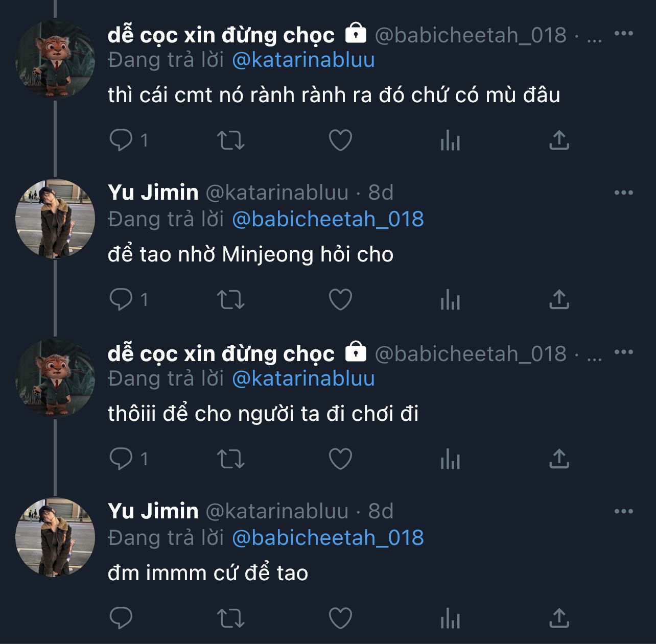Viewport: 656px width, 644px height.
Task: Open more options on 'để tao nhờ Minjeong' tweet
Action: [x=623, y=193]
